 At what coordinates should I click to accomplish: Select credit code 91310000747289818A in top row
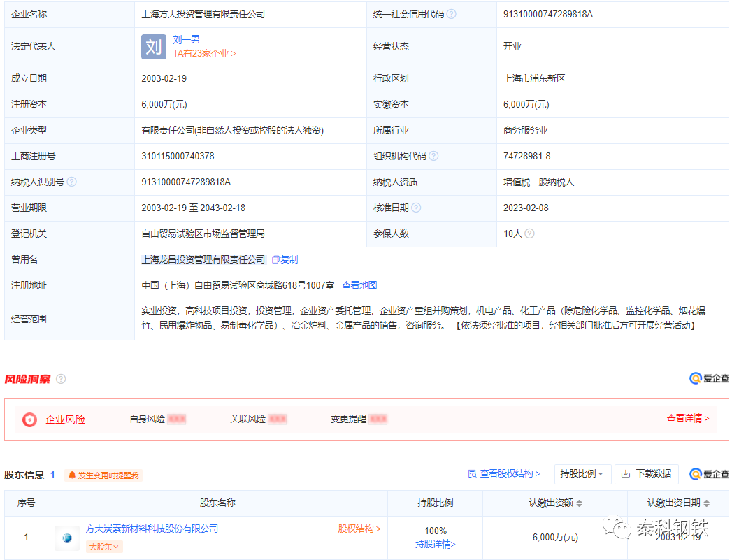tap(547, 15)
